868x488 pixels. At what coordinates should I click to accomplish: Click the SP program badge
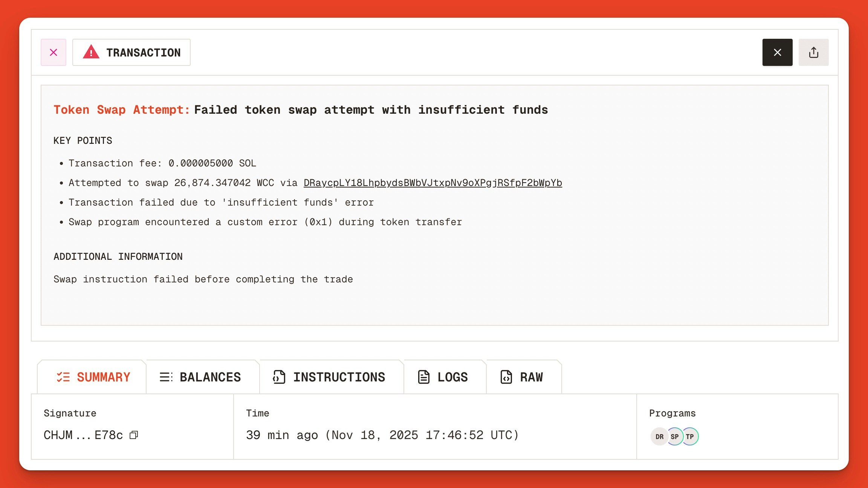tap(675, 436)
